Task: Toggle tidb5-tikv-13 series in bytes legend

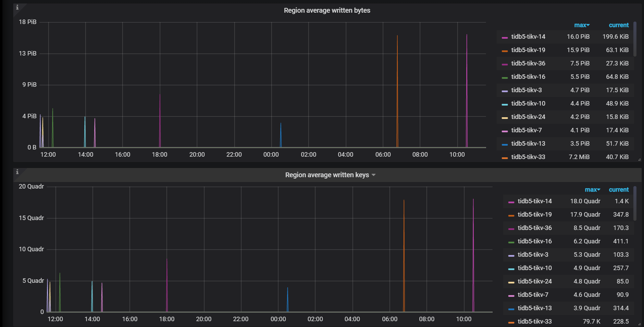Action: (x=528, y=144)
